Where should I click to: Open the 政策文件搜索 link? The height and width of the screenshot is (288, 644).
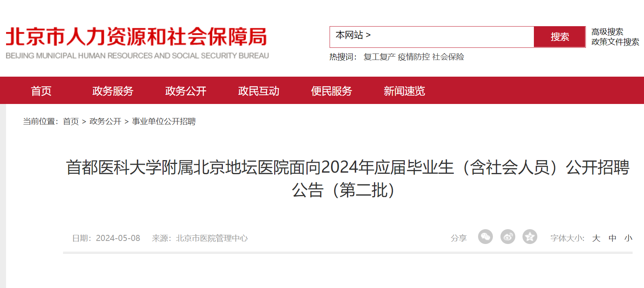(615, 42)
